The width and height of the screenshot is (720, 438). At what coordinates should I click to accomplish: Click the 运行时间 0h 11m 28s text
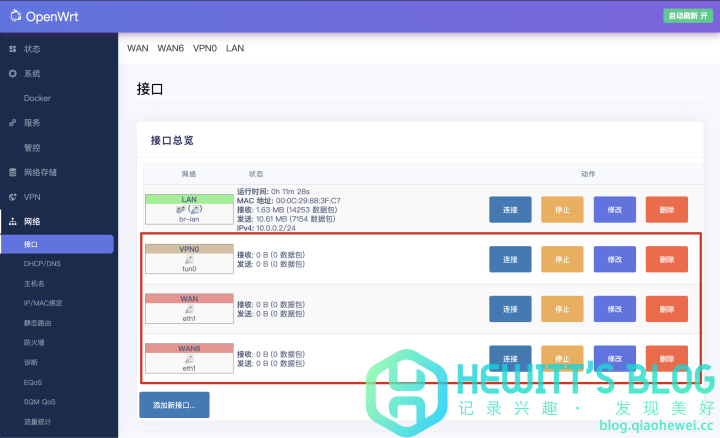tap(273, 191)
